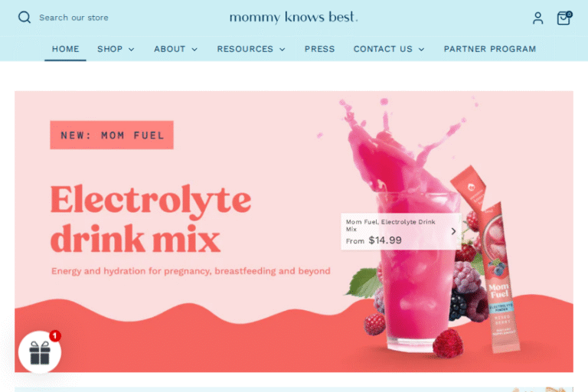Open the rewards gift icon

click(x=40, y=352)
